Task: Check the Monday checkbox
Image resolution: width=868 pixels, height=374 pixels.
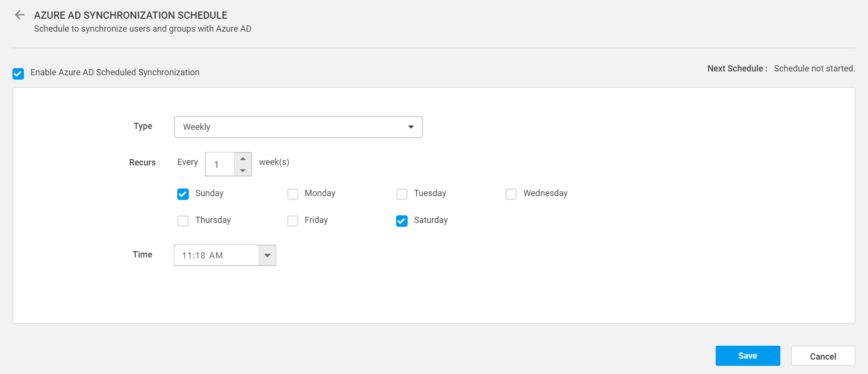Action: click(x=293, y=194)
